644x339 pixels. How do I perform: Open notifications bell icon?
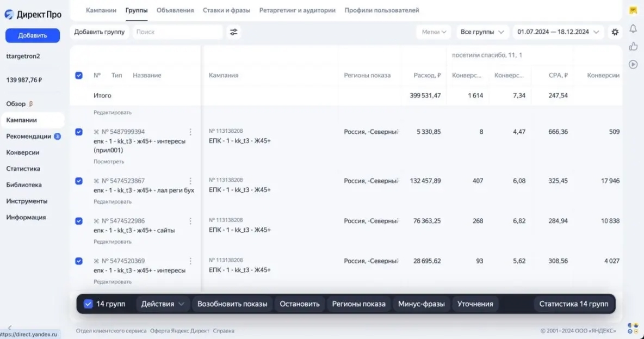click(x=633, y=28)
